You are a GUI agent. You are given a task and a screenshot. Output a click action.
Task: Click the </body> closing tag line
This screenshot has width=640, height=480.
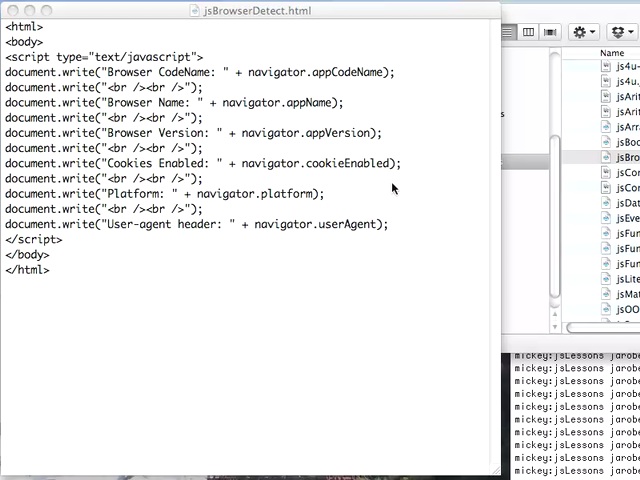(x=27, y=255)
